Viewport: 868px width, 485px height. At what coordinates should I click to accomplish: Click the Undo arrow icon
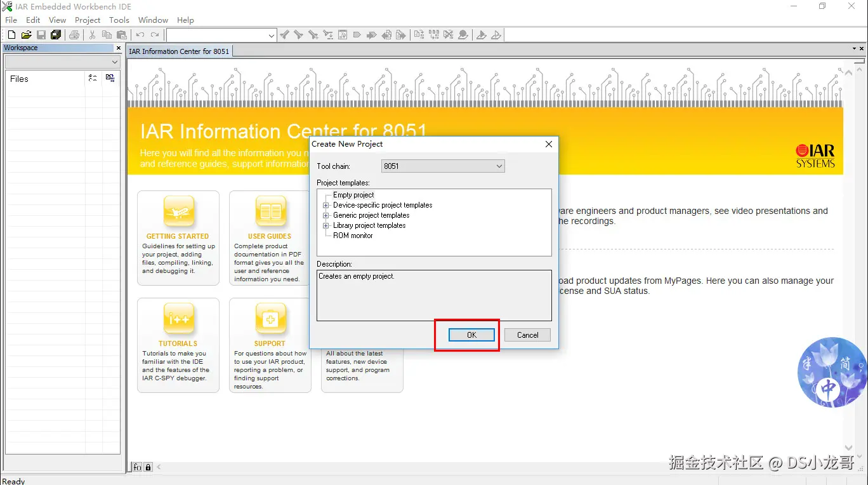click(x=140, y=35)
